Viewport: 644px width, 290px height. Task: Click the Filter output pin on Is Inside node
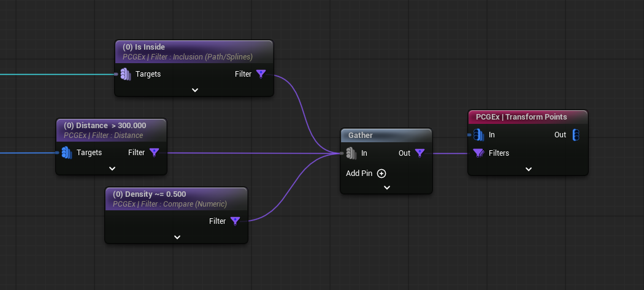(x=261, y=74)
